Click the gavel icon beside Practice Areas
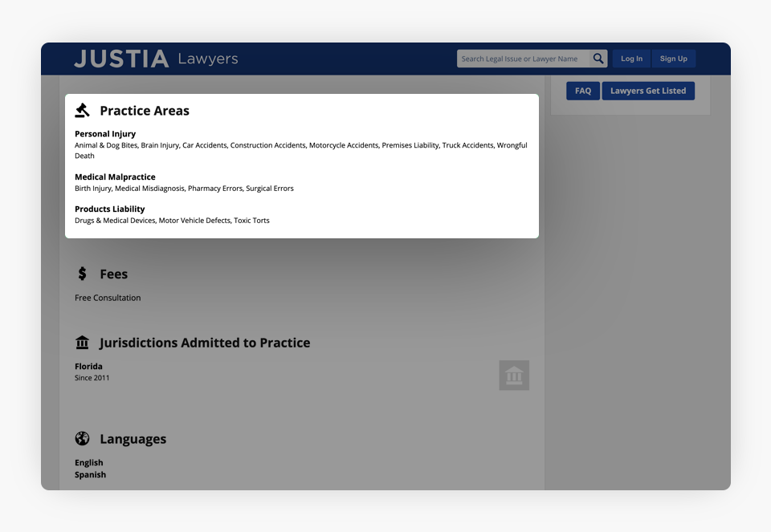 [x=82, y=111]
